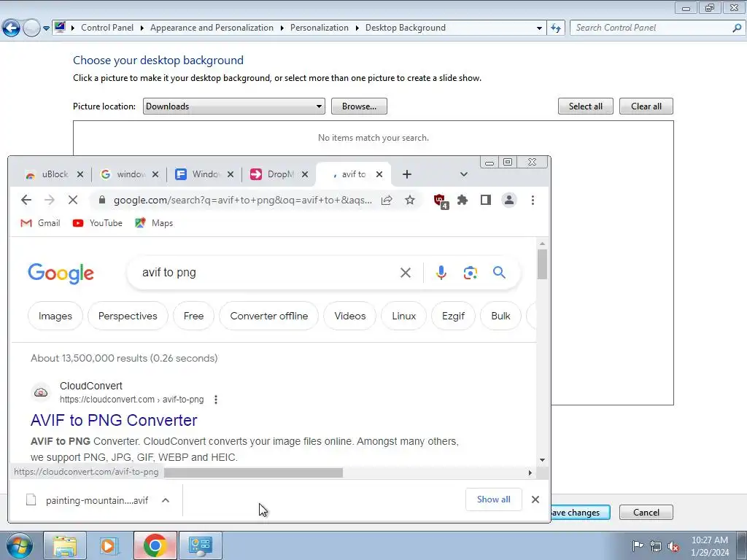
Task: Open Windows Explorer taskbar icon
Action: [x=65, y=545]
